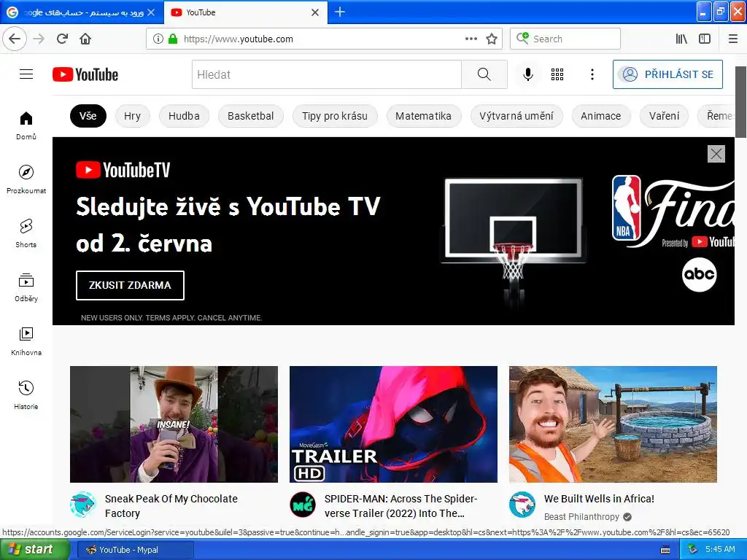Select the Vše filter chip
Screen dimensions: 747x560
tap(88, 116)
